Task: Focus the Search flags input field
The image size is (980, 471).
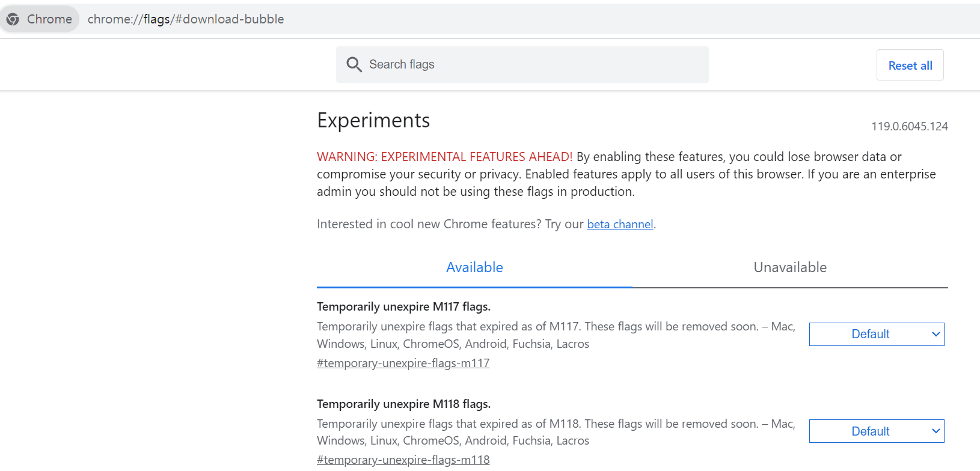Action: point(522,64)
